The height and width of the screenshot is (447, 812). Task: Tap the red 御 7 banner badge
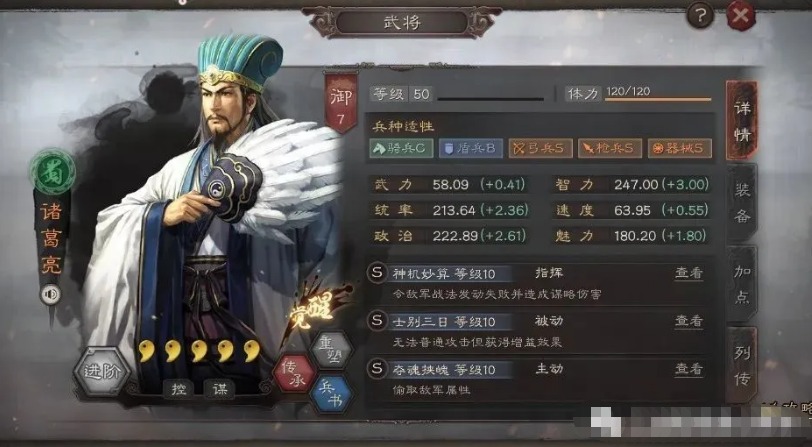pyautogui.click(x=341, y=103)
